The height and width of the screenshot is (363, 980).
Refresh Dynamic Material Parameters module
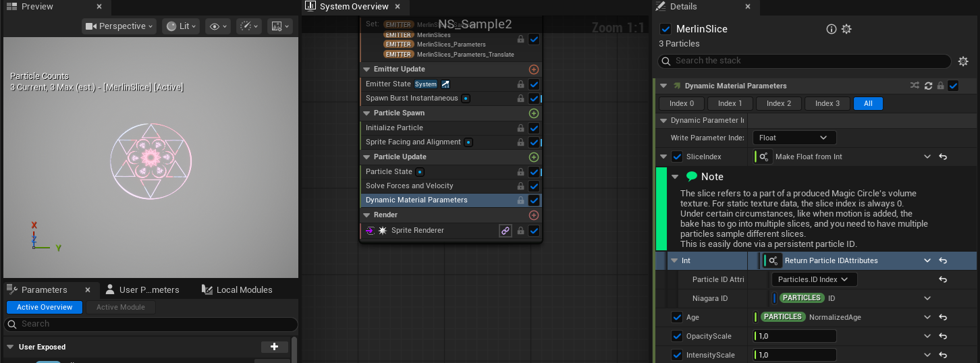[928, 86]
